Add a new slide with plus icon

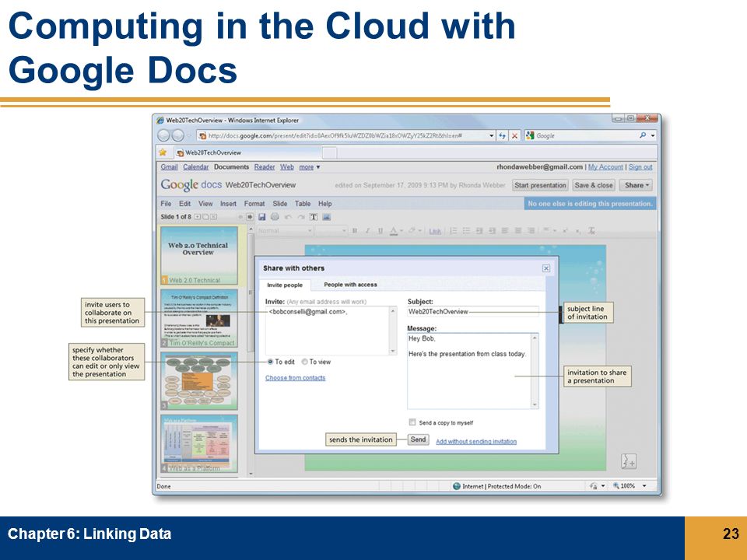pyautogui.click(x=197, y=217)
